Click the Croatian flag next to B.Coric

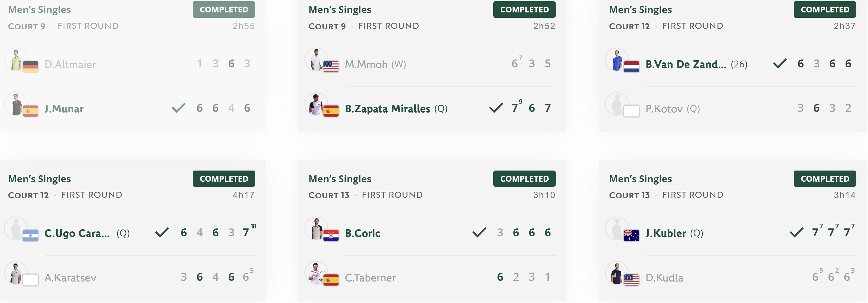[331, 235]
